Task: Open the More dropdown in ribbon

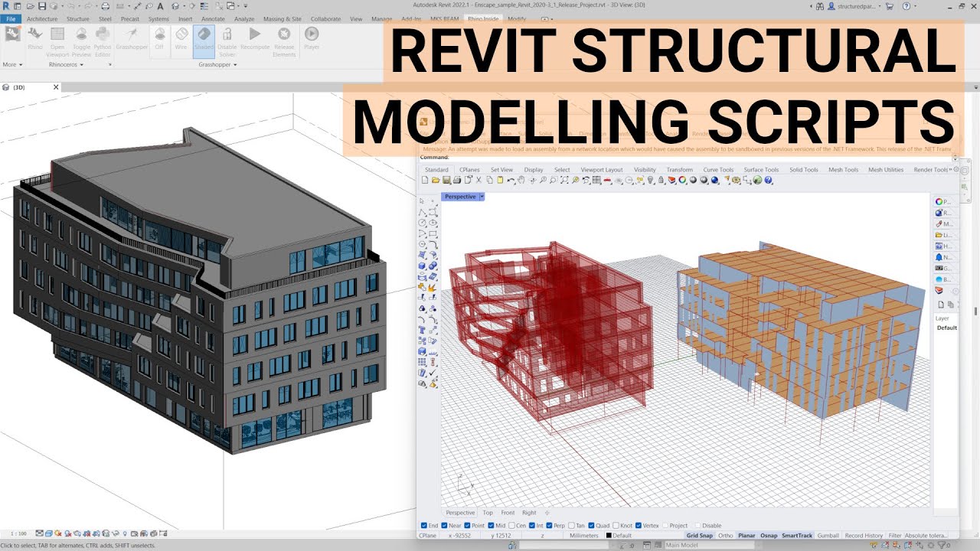Action: click(x=11, y=65)
